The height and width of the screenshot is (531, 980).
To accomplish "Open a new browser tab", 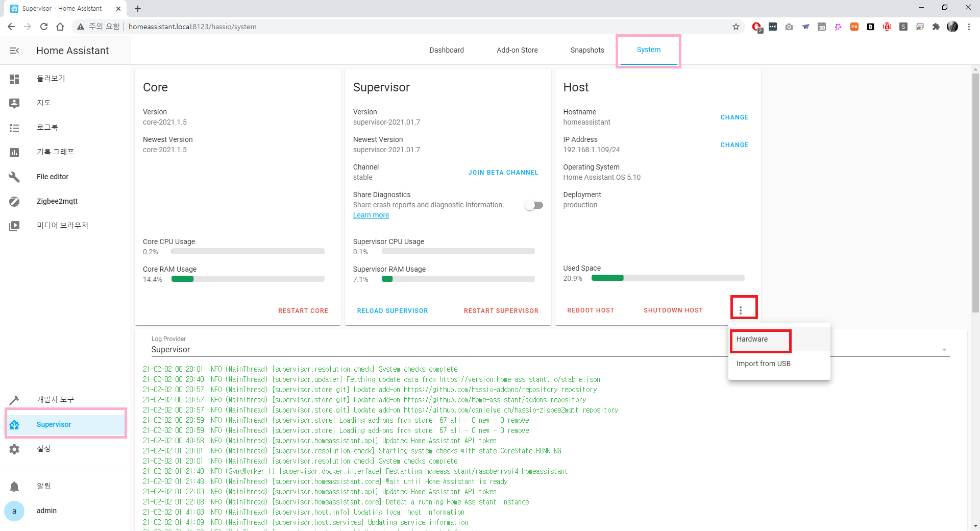I will point(138,9).
